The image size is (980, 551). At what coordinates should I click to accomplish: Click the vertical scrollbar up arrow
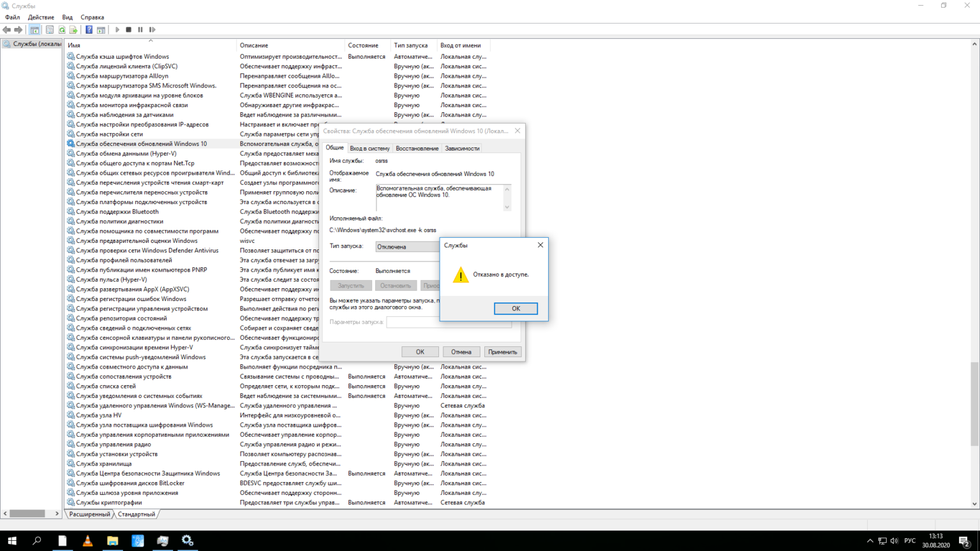[974, 45]
